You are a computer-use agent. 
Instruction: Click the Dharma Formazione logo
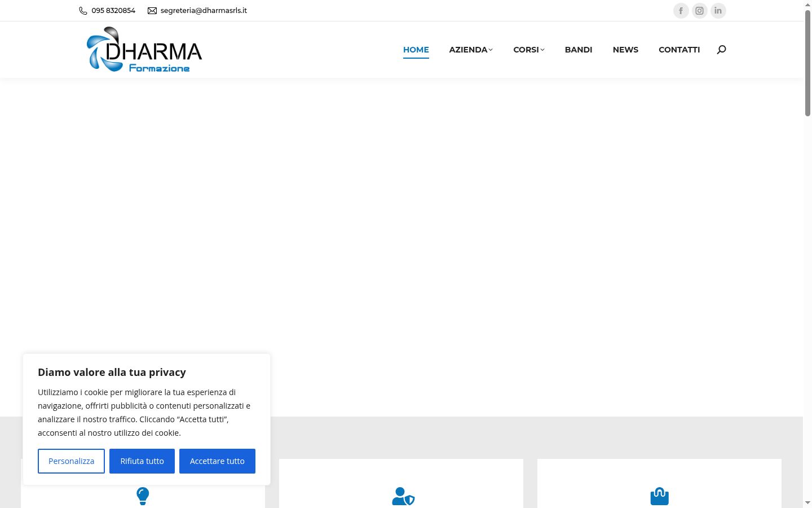(144, 50)
